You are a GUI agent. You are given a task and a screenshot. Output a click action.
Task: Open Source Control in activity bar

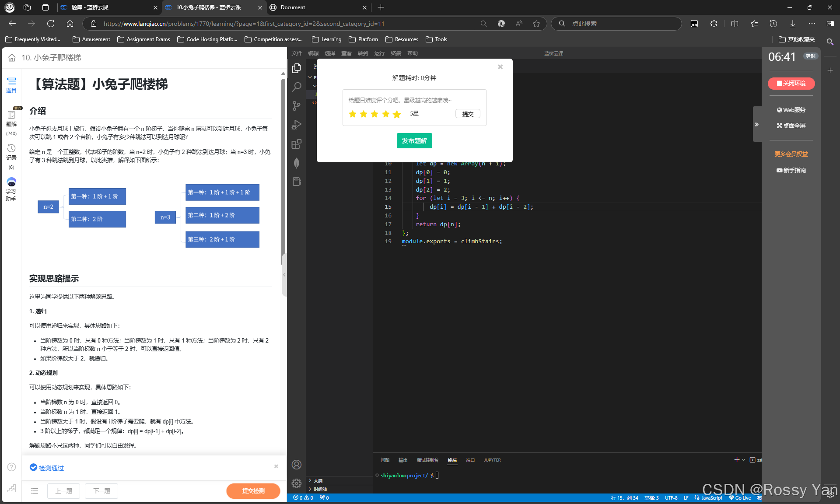click(x=297, y=106)
